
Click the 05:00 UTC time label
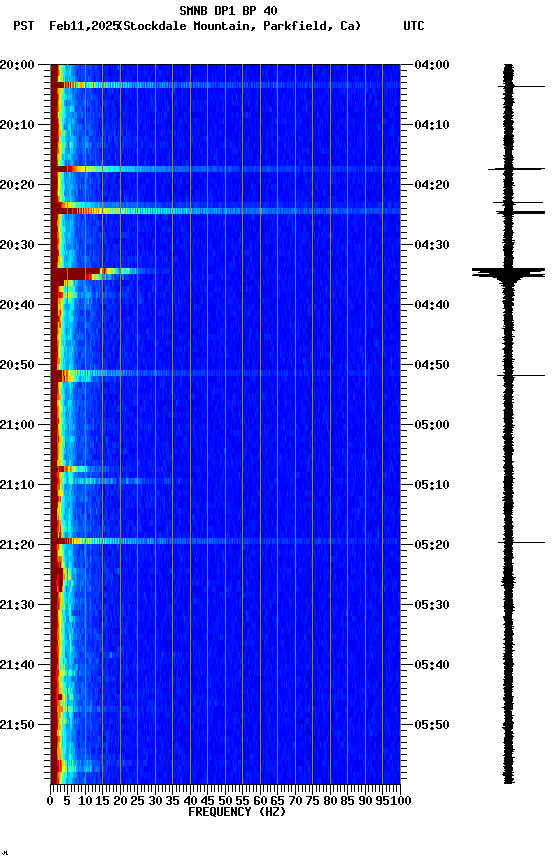click(x=432, y=425)
